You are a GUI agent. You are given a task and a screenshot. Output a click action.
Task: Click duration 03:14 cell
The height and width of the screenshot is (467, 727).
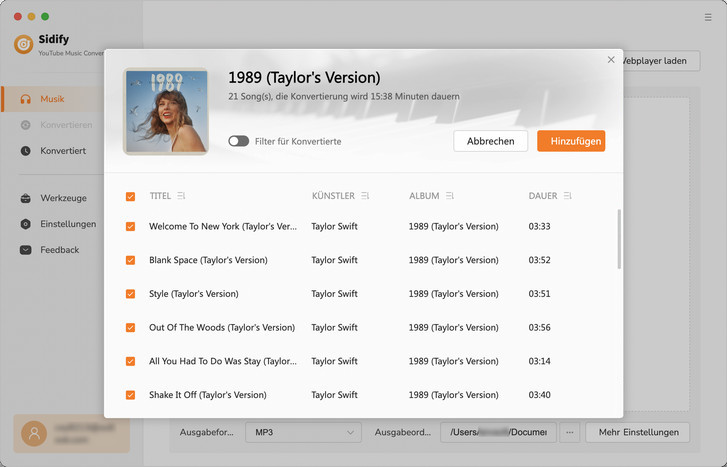click(x=539, y=361)
